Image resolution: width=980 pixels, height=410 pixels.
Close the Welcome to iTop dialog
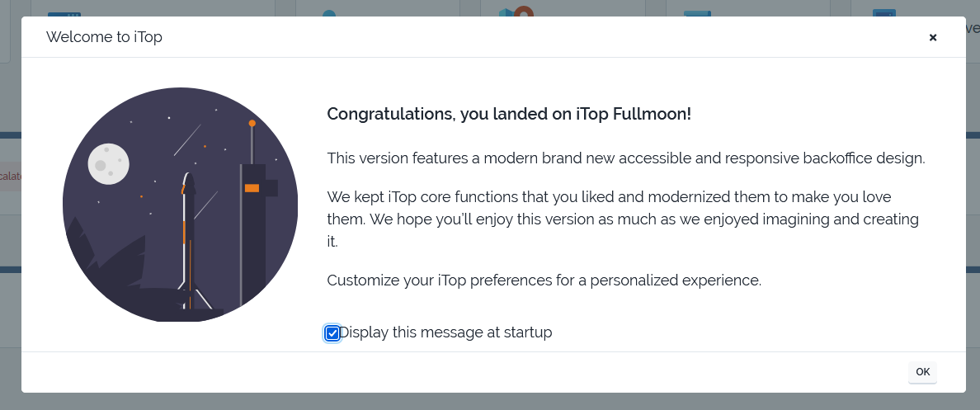pyautogui.click(x=933, y=37)
